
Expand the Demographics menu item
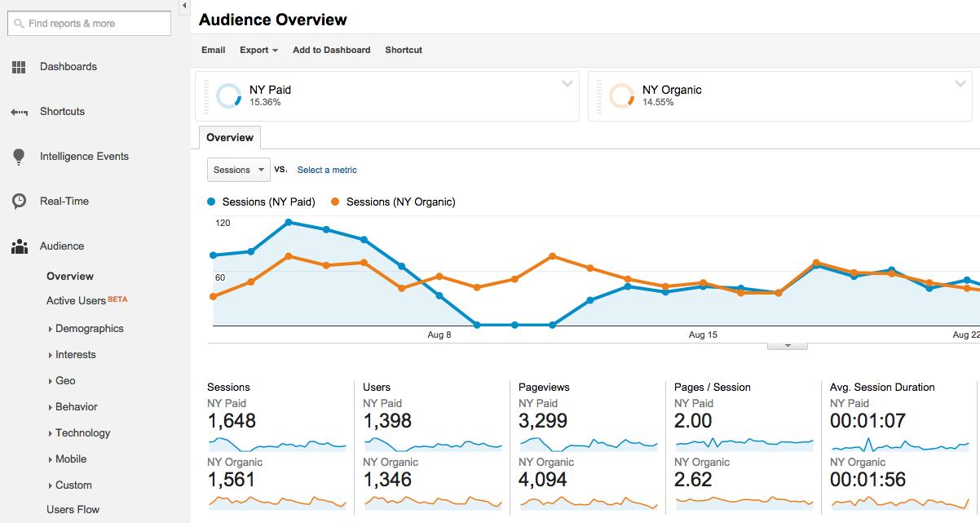point(89,329)
